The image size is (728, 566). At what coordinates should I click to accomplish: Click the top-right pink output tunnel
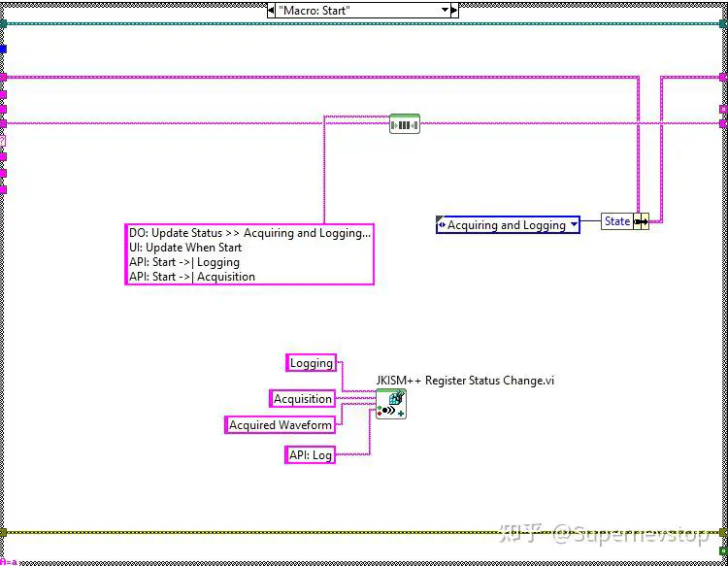point(723,77)
